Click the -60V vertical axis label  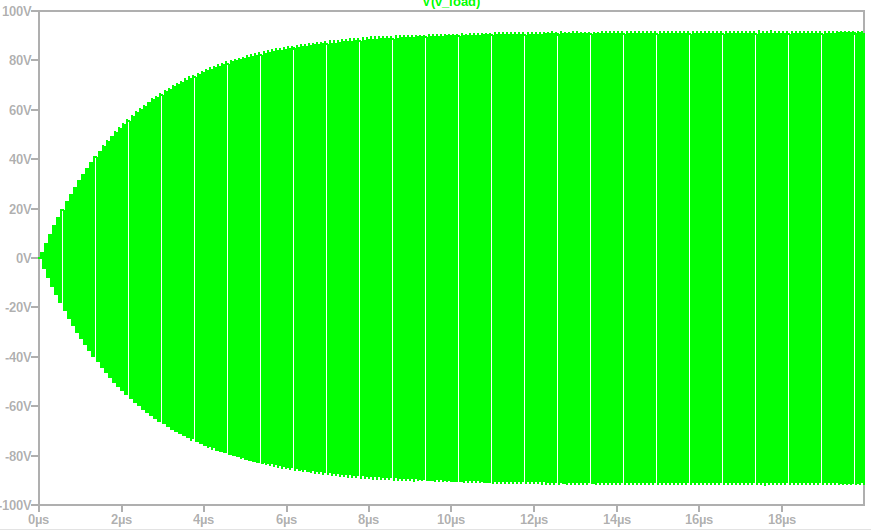[19, 407]
